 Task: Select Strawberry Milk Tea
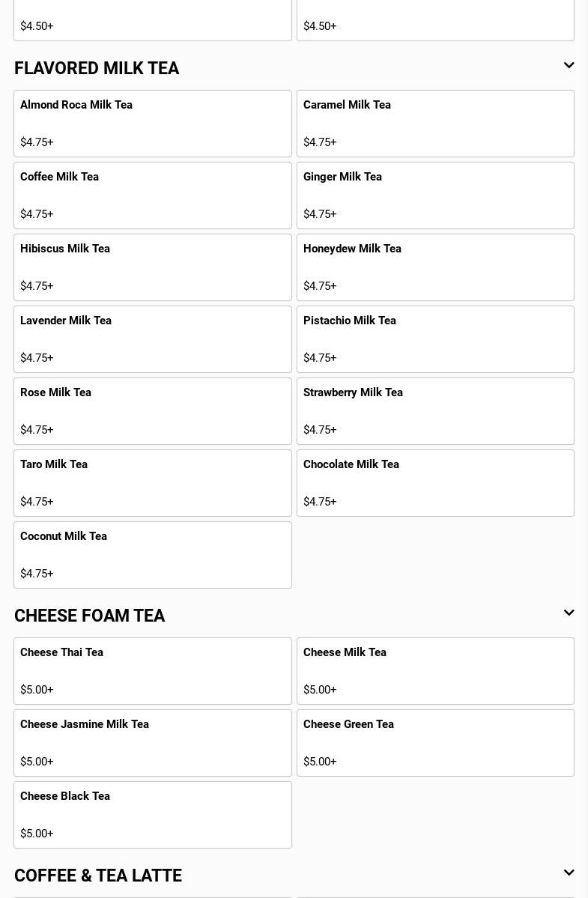[x=435, y=411]
